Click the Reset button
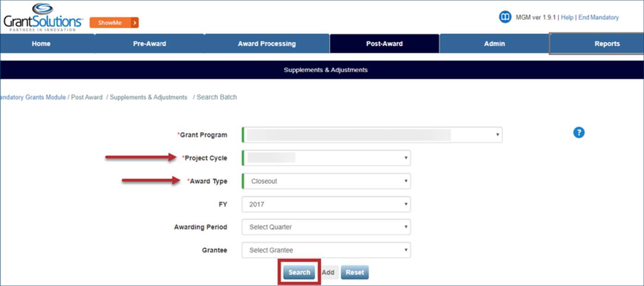The width and height of the screenshot is (644, 286). click(x=355, y=273)
